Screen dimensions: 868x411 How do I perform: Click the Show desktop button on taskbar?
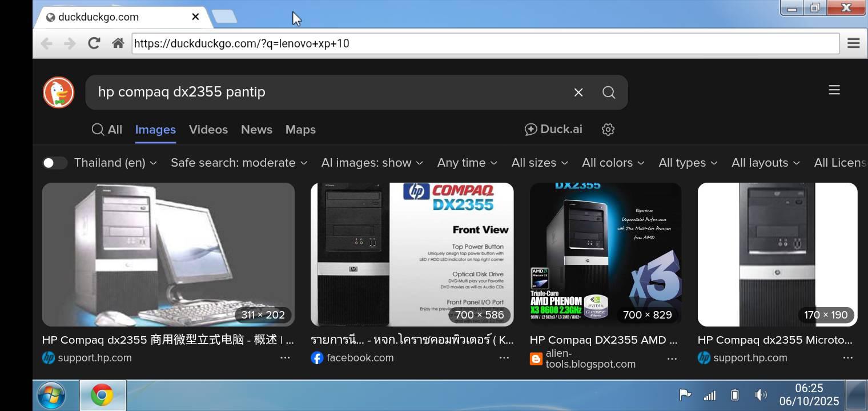pyautogui.click(x=856, y=395)
